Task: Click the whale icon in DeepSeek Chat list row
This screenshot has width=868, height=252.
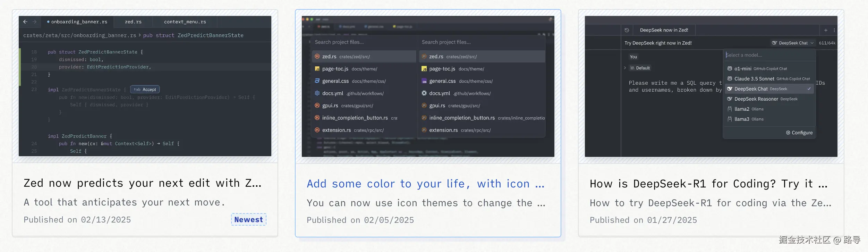Action: [730, 89]
